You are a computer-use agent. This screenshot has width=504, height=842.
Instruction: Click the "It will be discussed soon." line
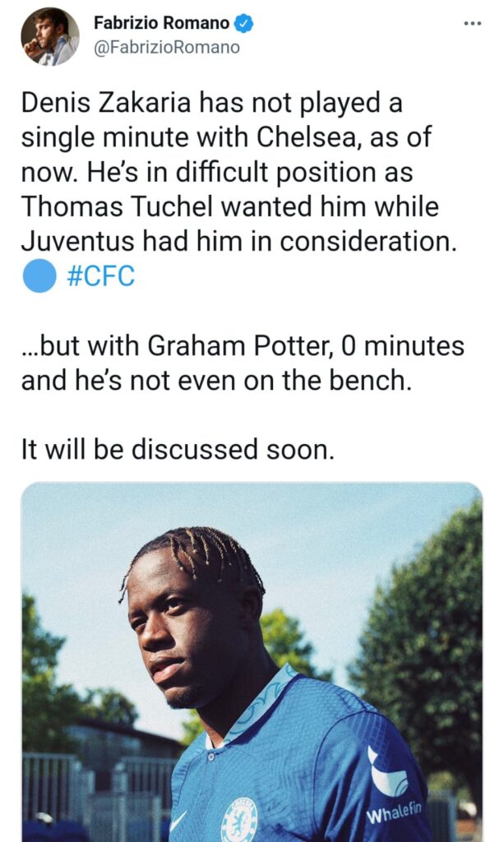pyautogui.click(x=178, y=450)
